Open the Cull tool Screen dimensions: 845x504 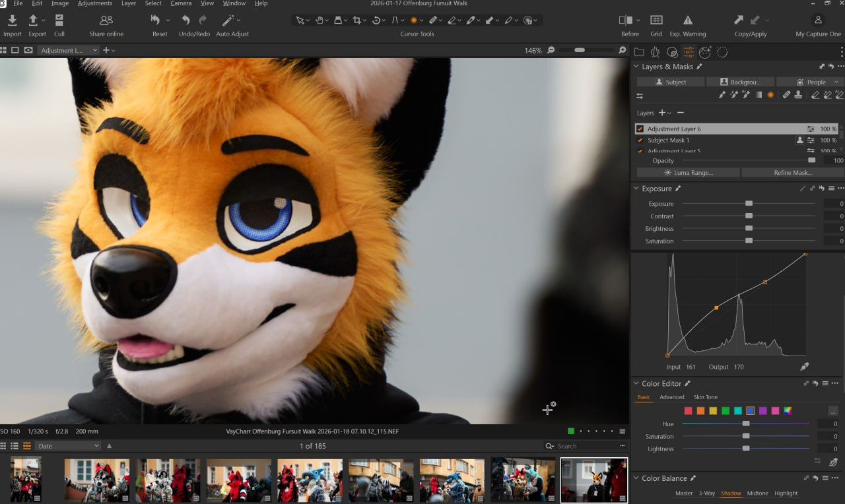click(x=59, y=20)
